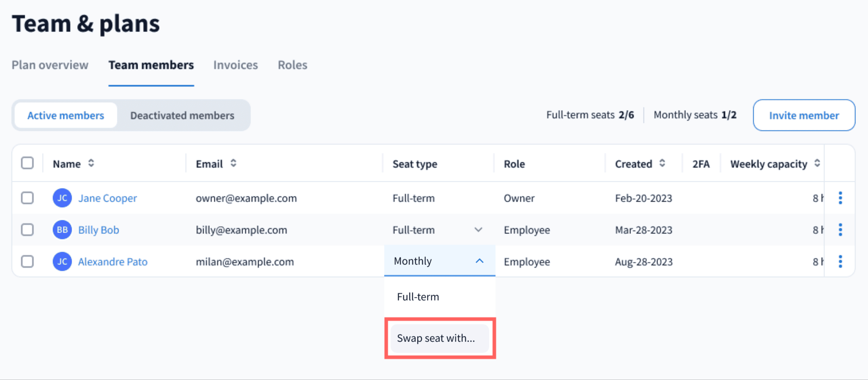The height and width of the screenshot is (380, 868).
Task: Select Alexandre Pato's row checkbox
Action: pyautogui.click(x=27, y=262)
